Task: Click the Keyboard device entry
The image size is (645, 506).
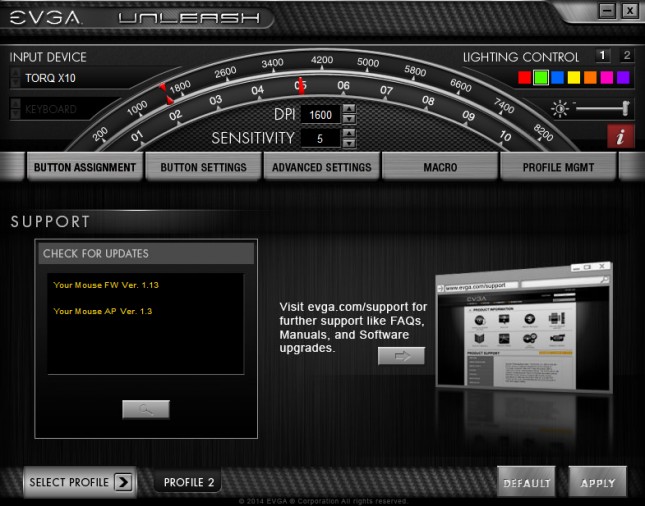Action: [51, 109]
